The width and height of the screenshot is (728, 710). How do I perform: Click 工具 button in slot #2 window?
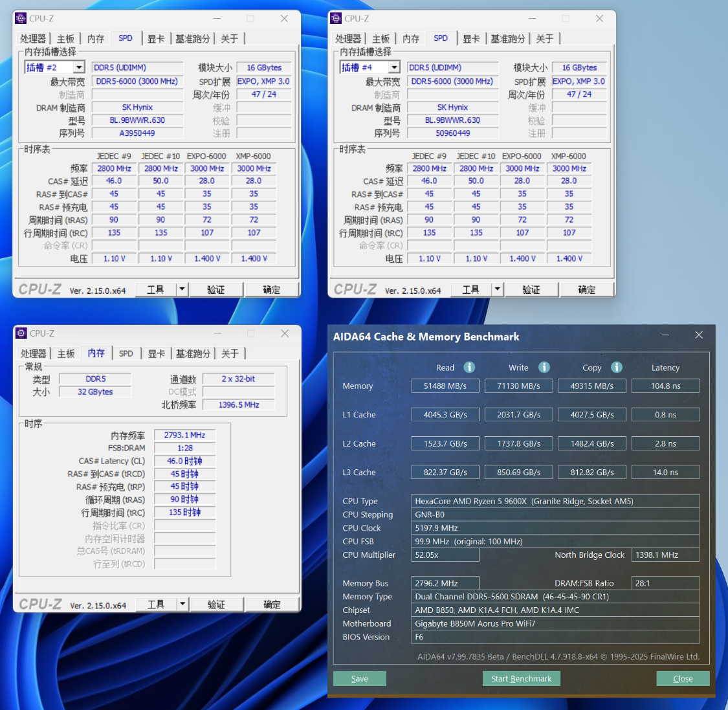[155, 289]
